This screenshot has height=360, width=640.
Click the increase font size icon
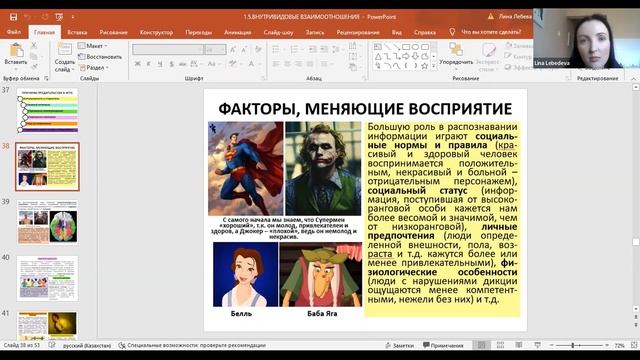[233, 50]
